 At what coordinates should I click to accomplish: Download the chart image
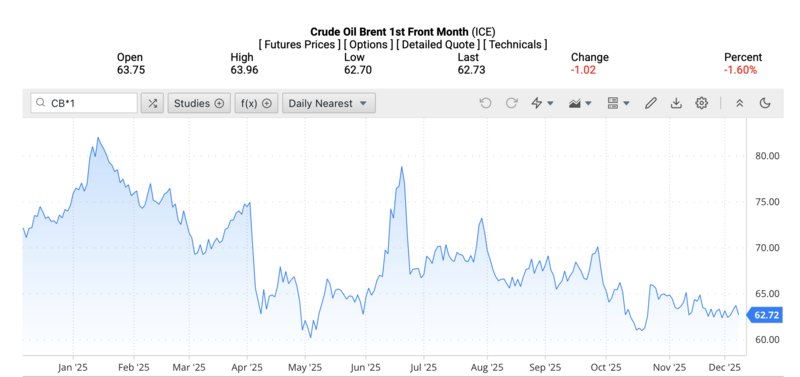click(676, 103)
